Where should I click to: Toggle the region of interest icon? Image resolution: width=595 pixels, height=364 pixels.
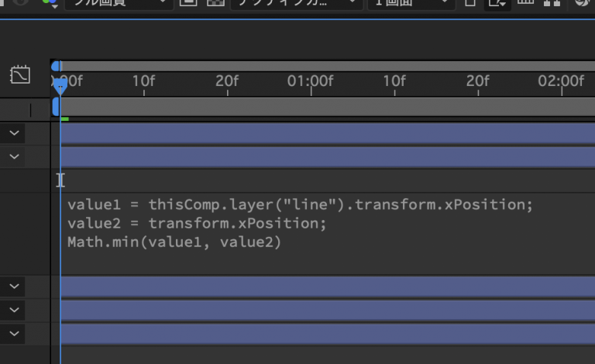pyautogui.click(x=187, y=3)
